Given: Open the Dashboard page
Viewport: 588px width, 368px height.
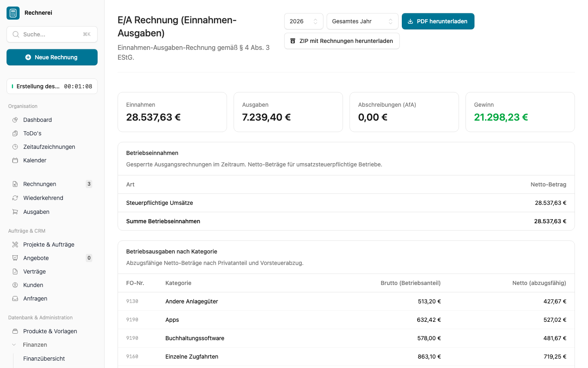Looking at the screenshot, I should point(52,120).
